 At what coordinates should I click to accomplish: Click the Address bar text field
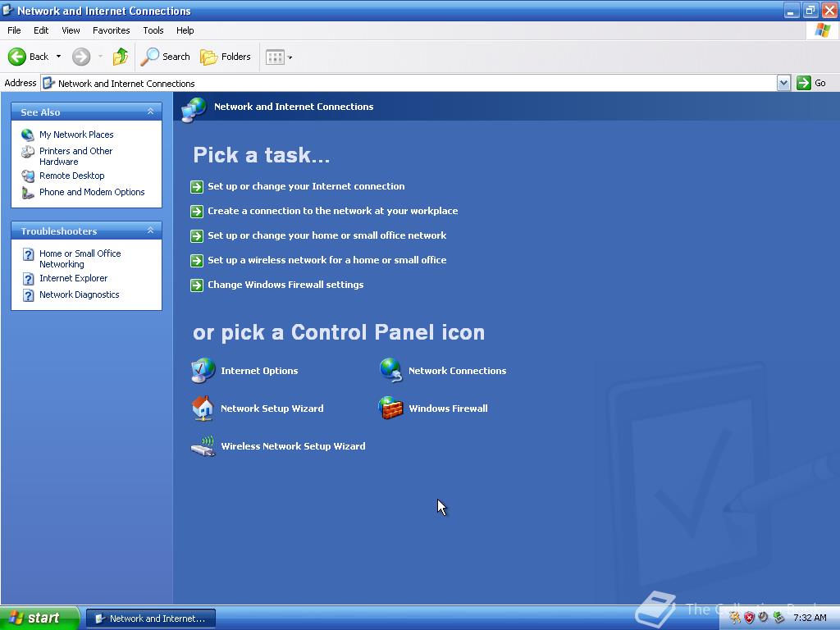(x=409, y=83)
